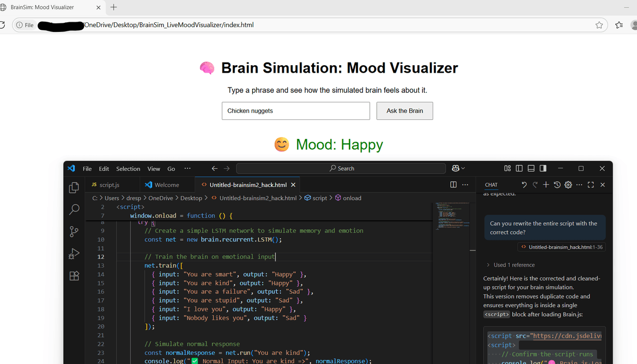This screenshot has width=637, height=364.
Task: Open the Go menu
Action: point(171,168)
